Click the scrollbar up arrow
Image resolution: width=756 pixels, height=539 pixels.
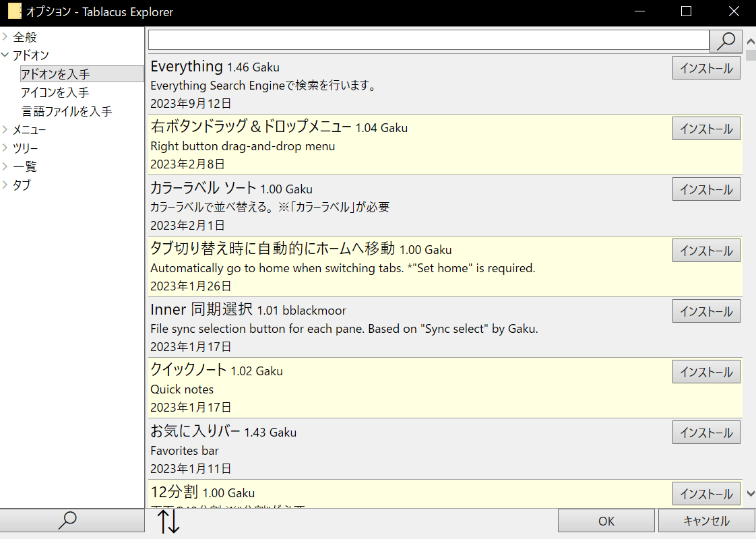750,41
